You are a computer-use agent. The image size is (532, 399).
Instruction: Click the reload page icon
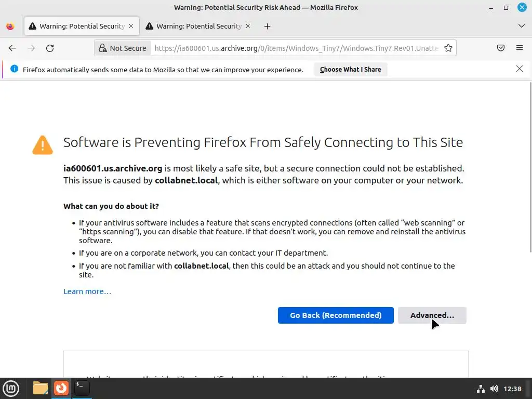click(x=50, y=48)
